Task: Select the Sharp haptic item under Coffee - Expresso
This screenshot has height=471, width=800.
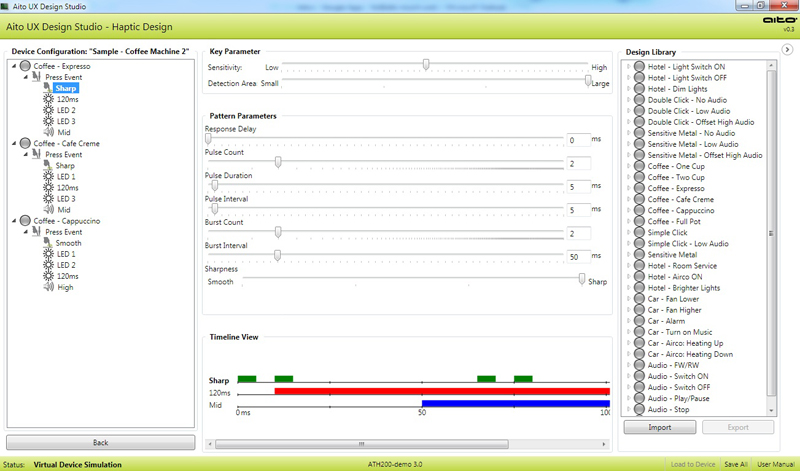Action: (66, 88)
